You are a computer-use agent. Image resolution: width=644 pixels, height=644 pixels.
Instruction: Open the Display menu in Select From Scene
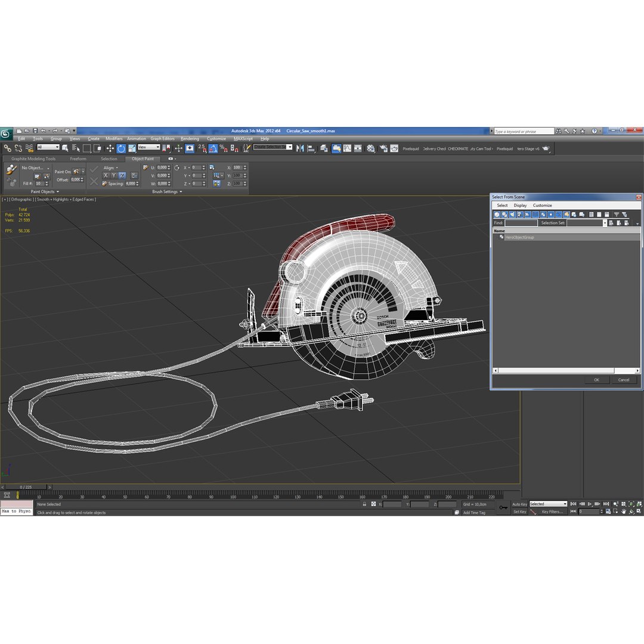[x=520, y=205]
